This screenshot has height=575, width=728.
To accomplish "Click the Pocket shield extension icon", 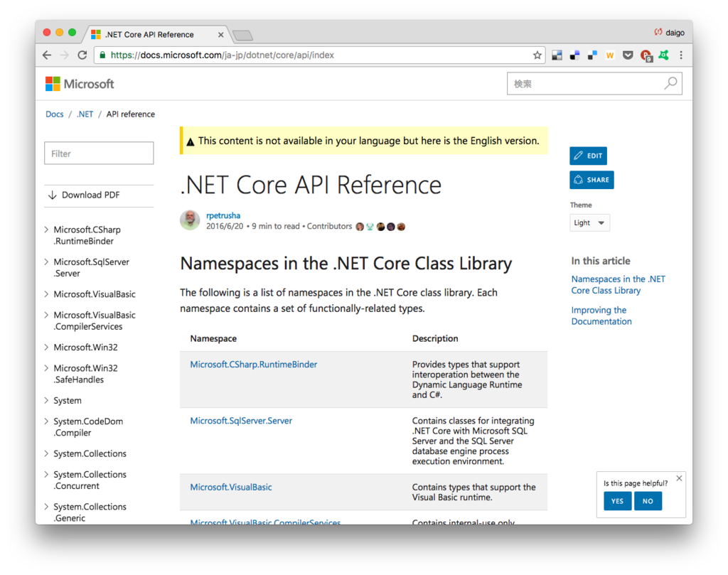I will point(628,55).
